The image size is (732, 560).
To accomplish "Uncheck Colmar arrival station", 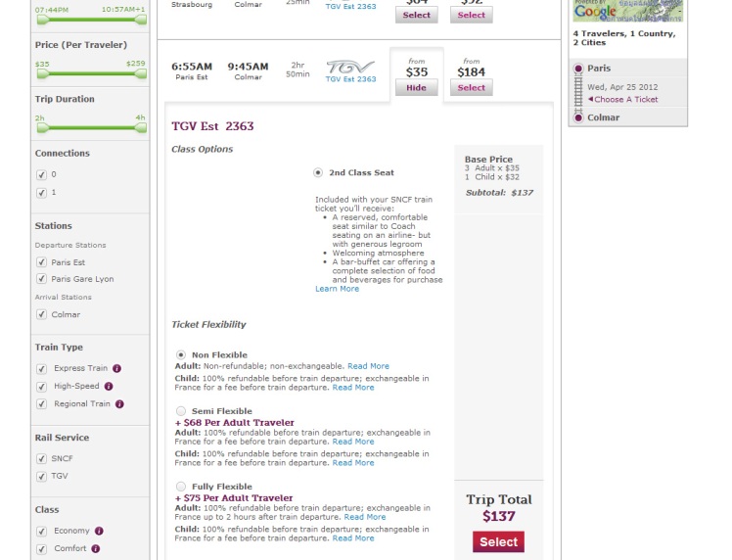I will point(41,314).
